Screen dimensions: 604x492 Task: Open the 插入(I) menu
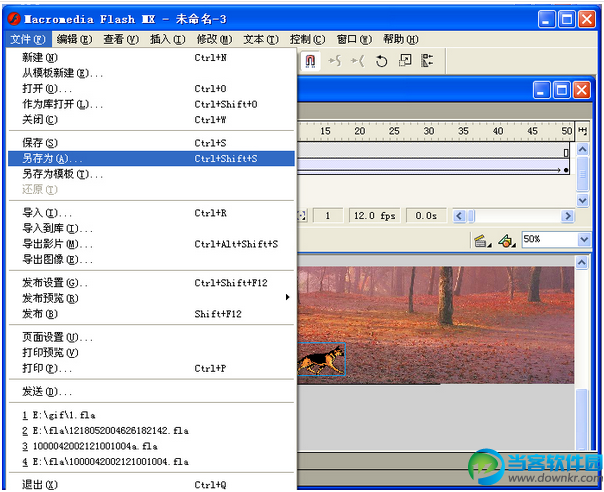click(168, 39)
